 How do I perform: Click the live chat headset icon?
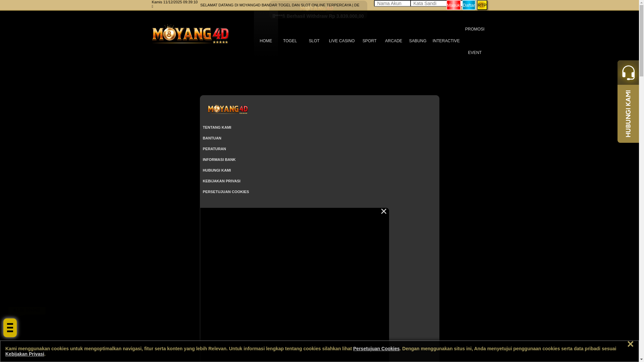click(x=628, y=72)
